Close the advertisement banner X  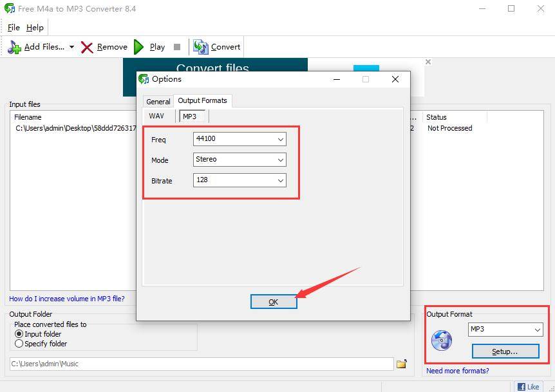(428, 62)
